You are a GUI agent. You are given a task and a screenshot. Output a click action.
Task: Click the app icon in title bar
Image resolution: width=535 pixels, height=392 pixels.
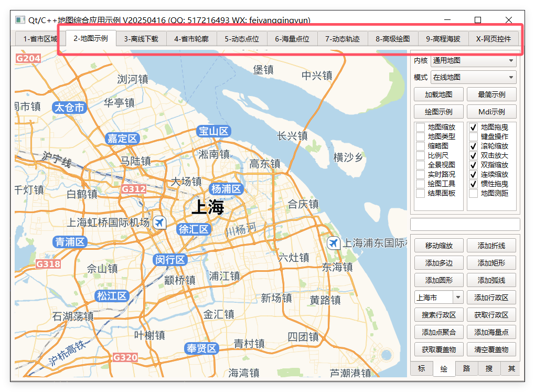click(20, 20)
